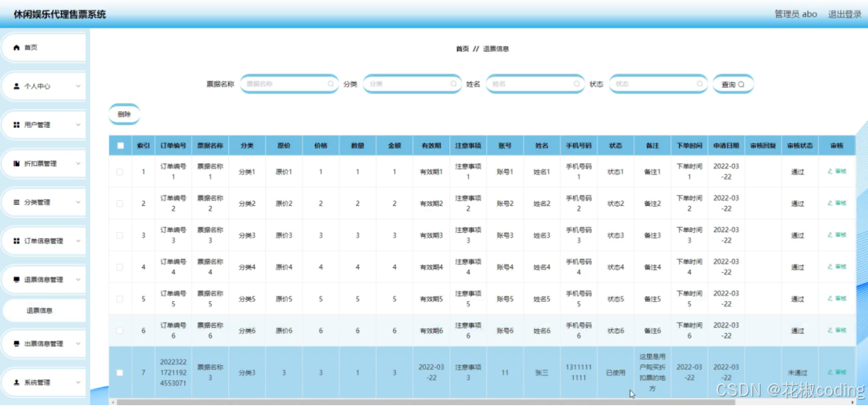This screenshot has height=406, width=868.
Task: Check the checkbox for row 5
Action: [120, 299]
